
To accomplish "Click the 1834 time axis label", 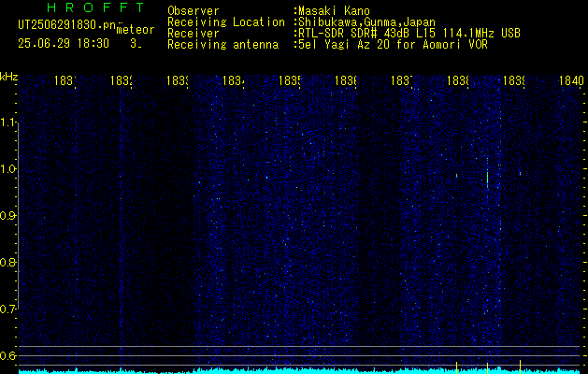I will click(234, 80).
